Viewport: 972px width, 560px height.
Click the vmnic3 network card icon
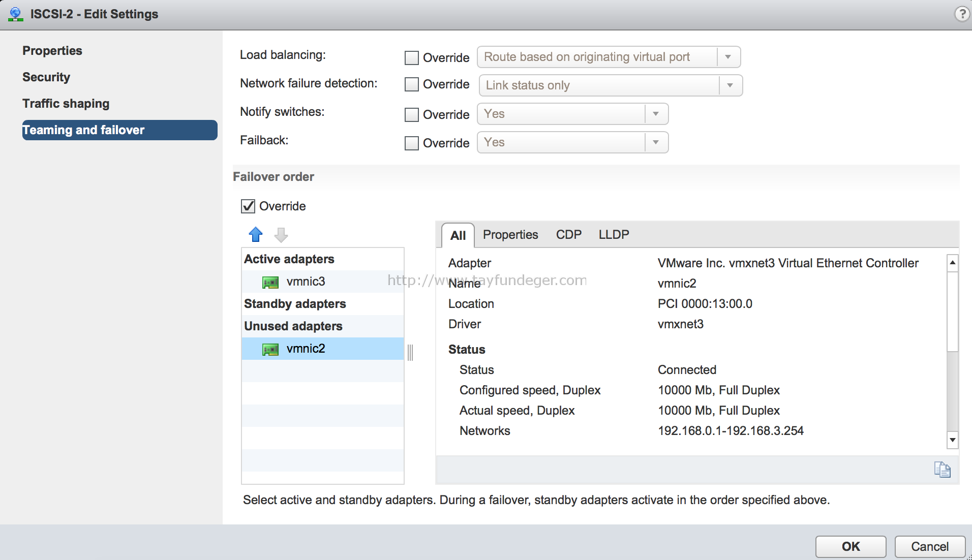[x=270, y=282]
